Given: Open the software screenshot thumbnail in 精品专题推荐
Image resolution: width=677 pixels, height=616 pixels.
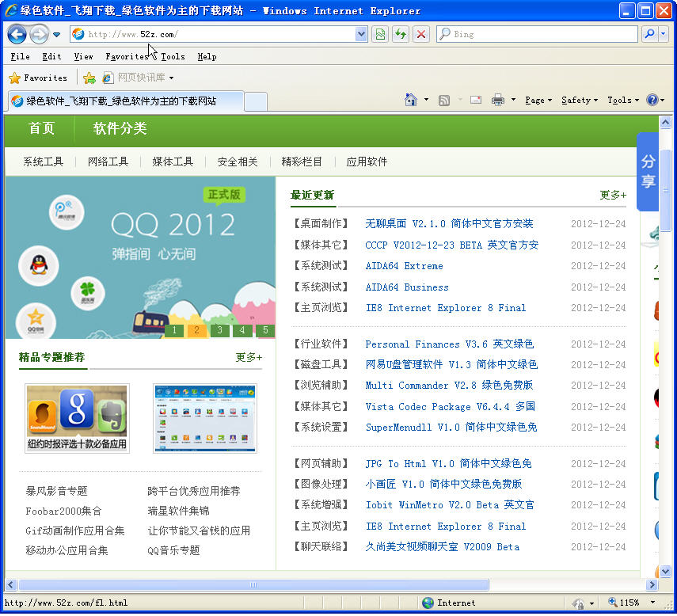Looking at the screenshot, I should (205, 418).
